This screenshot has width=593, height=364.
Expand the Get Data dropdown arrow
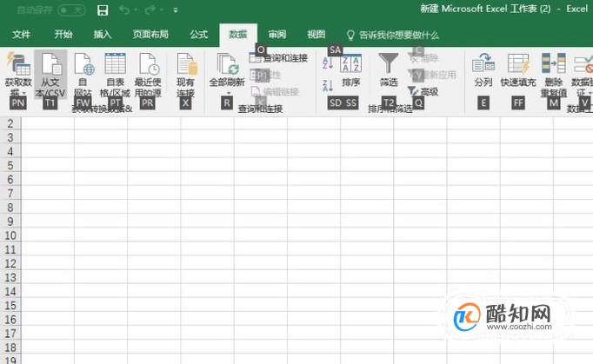23,93
